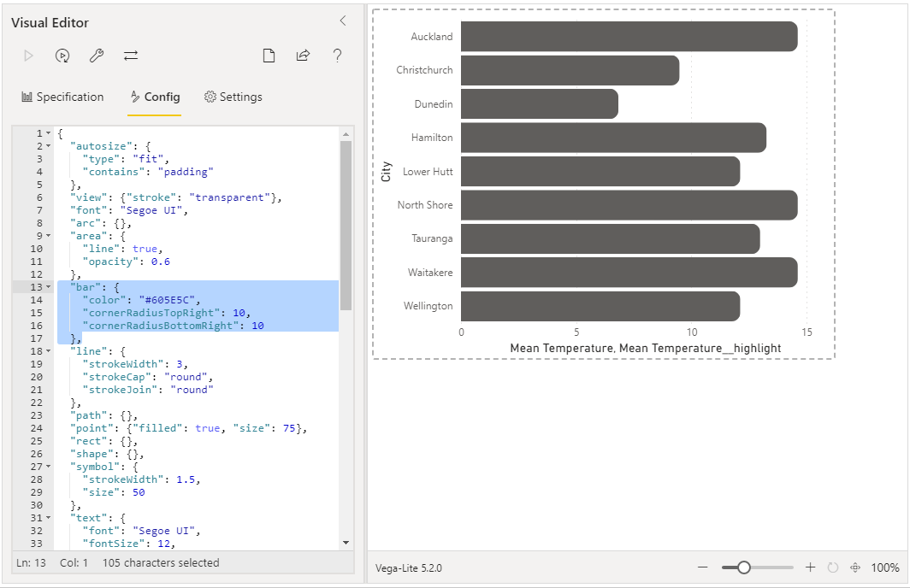910x588 pixels.
Task: Collapse the "line" block on line 18
Action: tap(48, 351)
